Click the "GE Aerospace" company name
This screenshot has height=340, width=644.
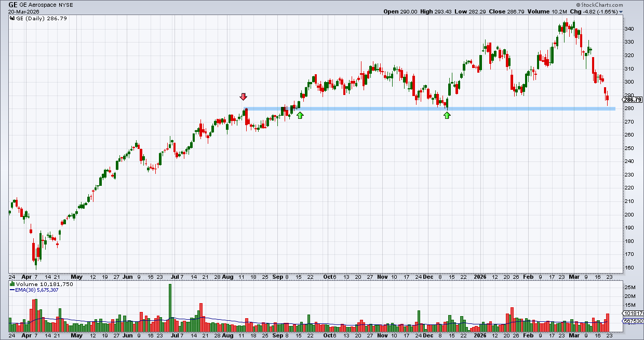point(37,5)
